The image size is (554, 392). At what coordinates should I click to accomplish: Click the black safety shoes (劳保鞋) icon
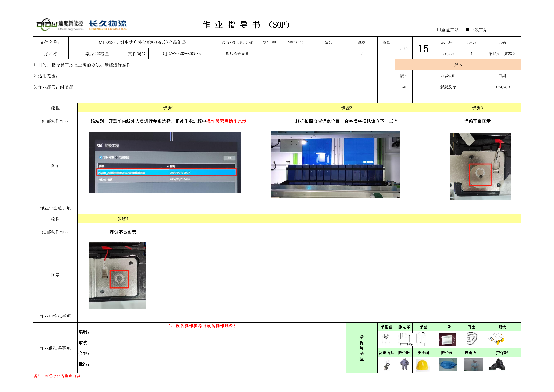click(x=497, y=365)
